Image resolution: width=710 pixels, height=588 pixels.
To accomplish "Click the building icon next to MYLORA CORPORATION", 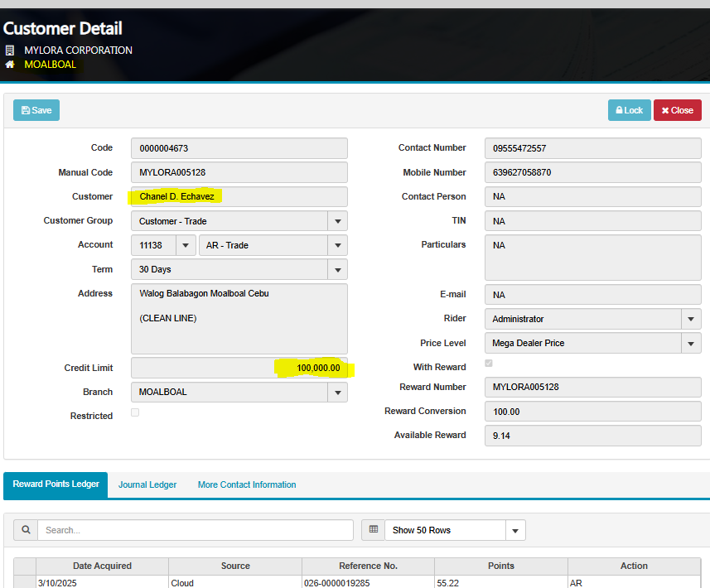I will pyautogui.click(x=10, y=51).
